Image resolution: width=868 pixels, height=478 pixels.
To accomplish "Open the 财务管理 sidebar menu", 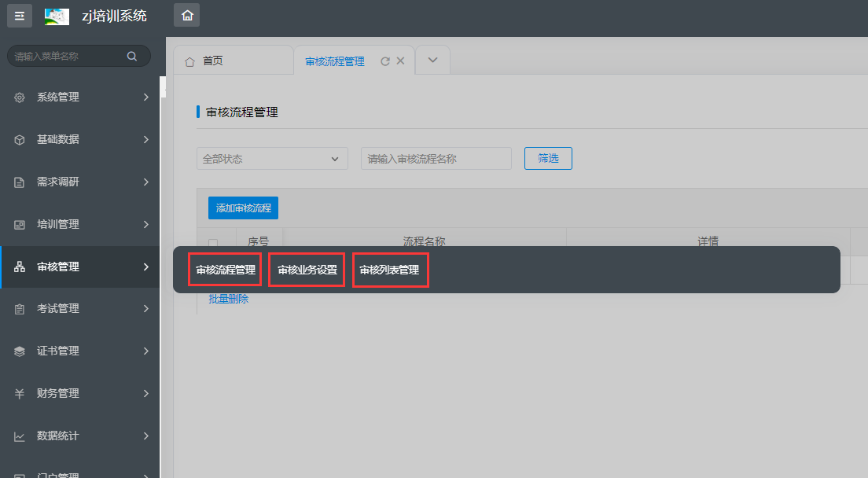I will (x=79, y=394).
